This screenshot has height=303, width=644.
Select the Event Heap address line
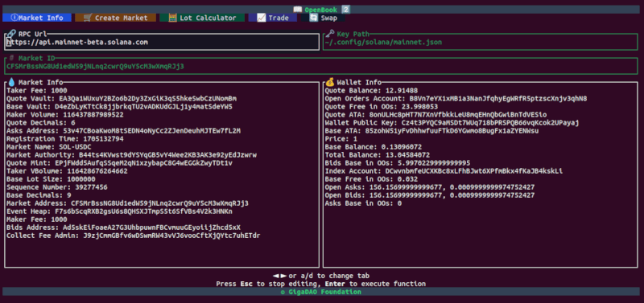click(x=119, y=211)
